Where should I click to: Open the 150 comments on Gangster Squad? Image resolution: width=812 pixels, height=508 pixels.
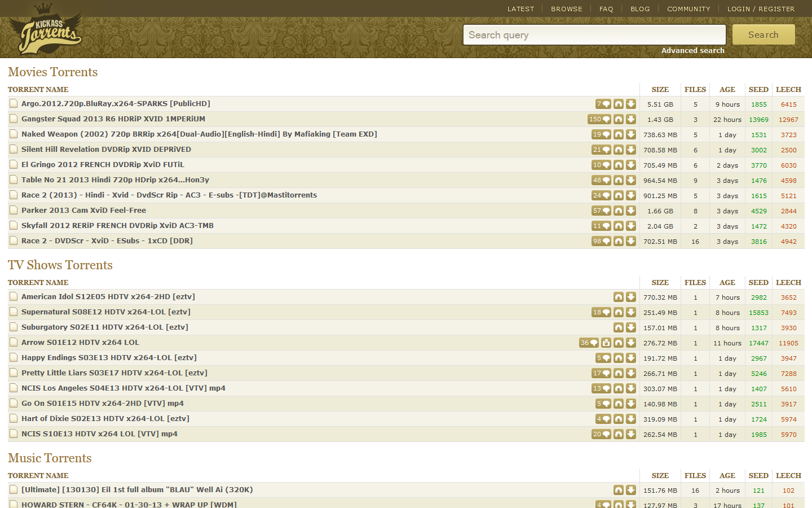pyautogui.click(x=599, y=119)
